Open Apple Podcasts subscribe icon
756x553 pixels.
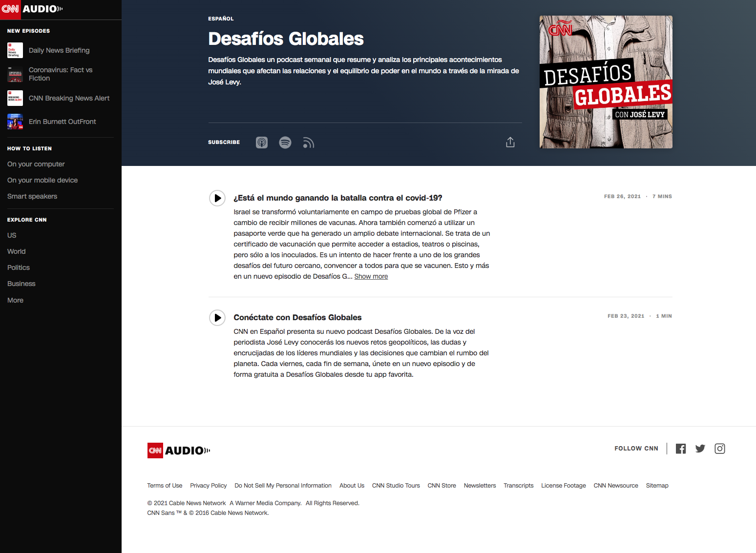(262, 143)
